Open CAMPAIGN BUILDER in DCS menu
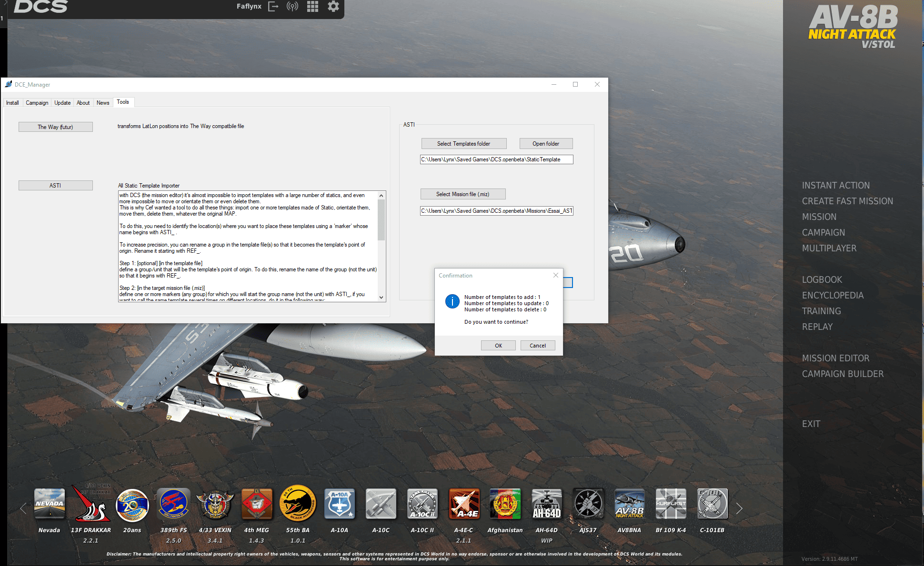 (x=843, y=374)
